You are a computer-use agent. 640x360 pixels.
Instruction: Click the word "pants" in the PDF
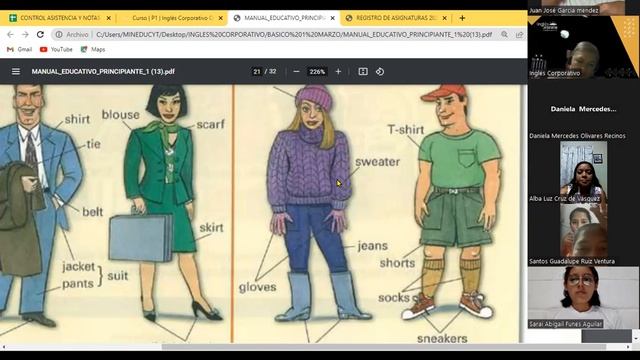pyautogui.click(x=78, y=284)
